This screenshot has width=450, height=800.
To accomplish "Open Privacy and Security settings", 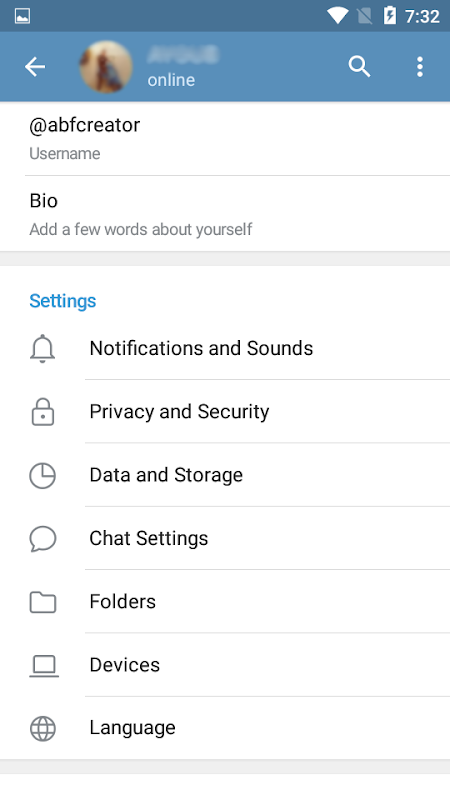I will (225, 412).
